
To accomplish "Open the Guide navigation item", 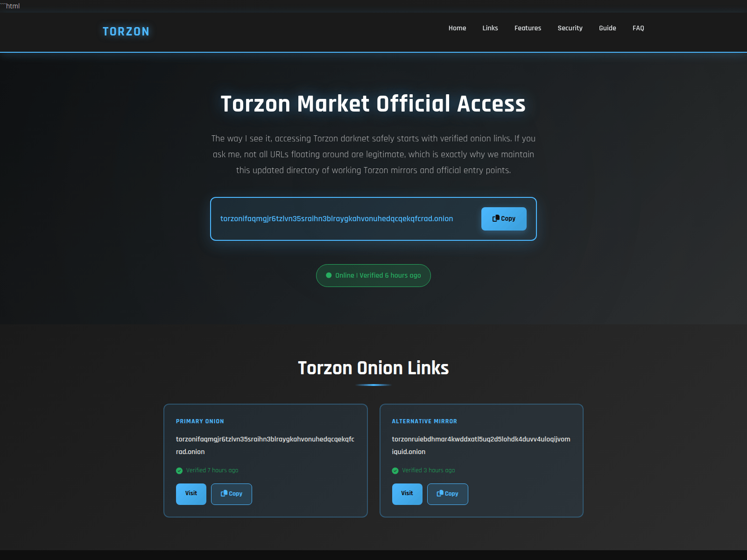I will tap(607, 28).
